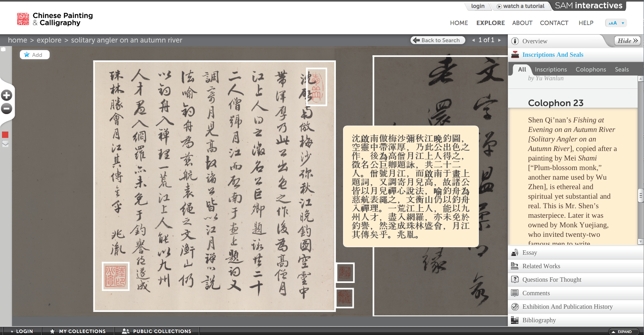Open Questions For Thought icon
Screen dimensions: 644x335
click(x=515, y=279)
